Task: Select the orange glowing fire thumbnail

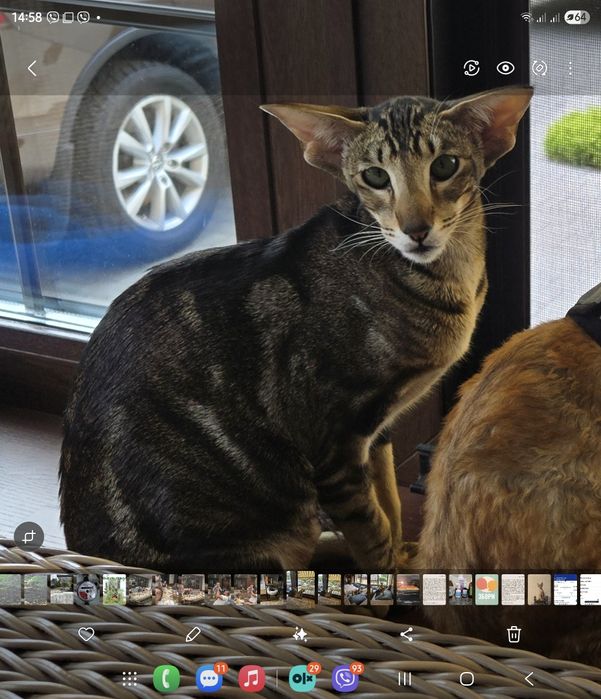Action: click(408, 589)
